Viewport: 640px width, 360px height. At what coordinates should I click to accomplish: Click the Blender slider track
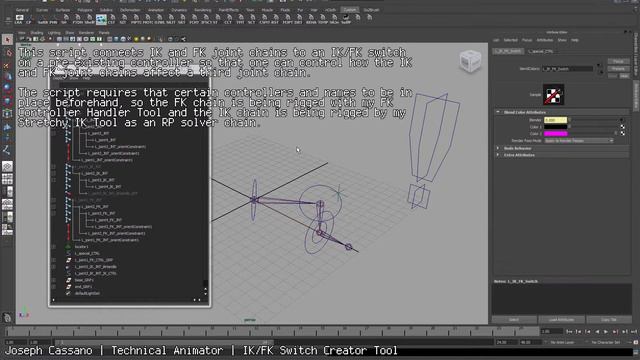pyautogui.click(x=594, y=120)
